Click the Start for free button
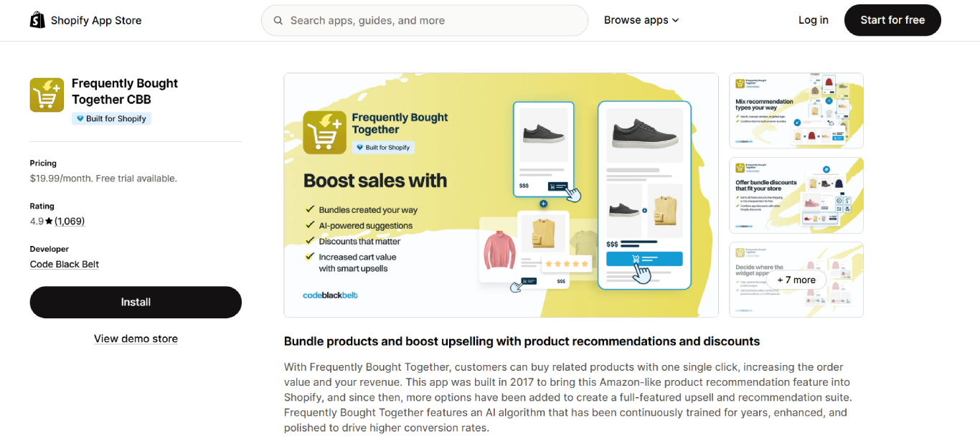 point(892,20)
